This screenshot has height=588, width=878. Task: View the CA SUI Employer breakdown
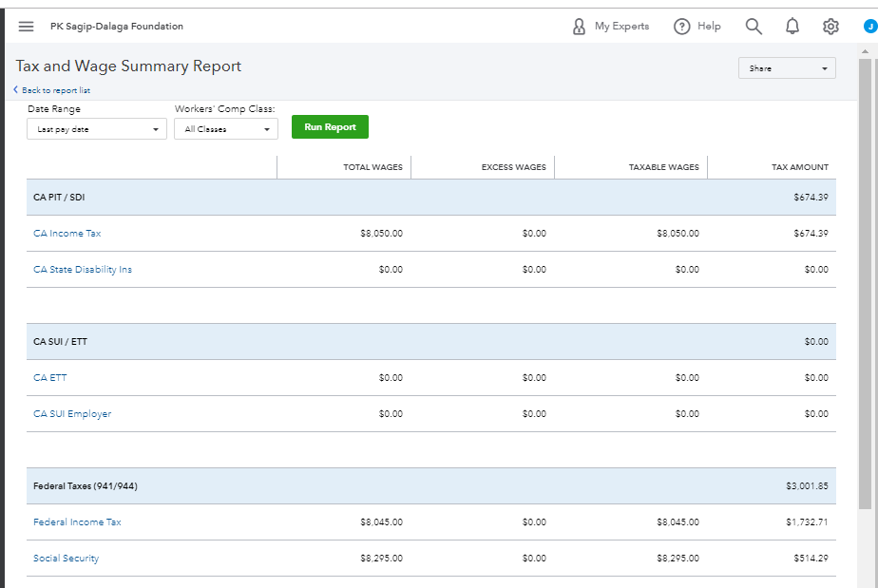pyautogui.click(x=72, y=413)
